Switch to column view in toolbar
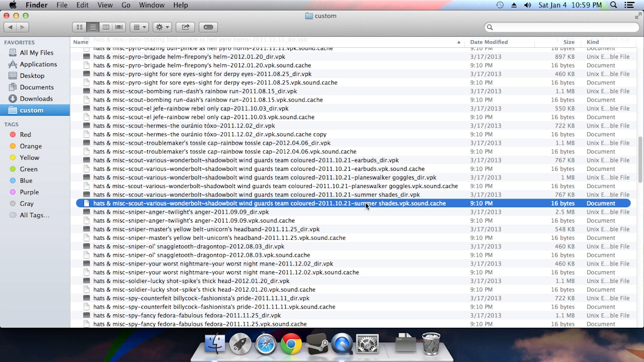Image resolution: width=644 pixels, height=362 pixels. click(106, 27)
